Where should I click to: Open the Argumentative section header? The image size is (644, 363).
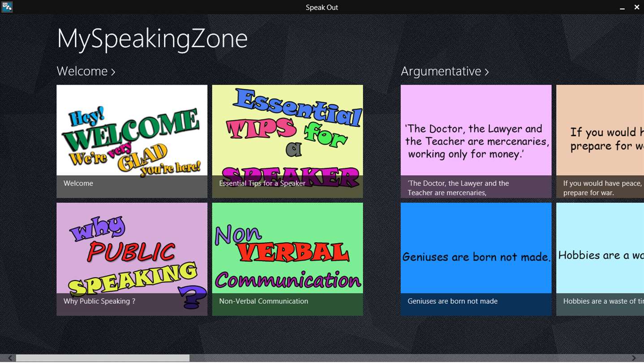coord(445,71)
